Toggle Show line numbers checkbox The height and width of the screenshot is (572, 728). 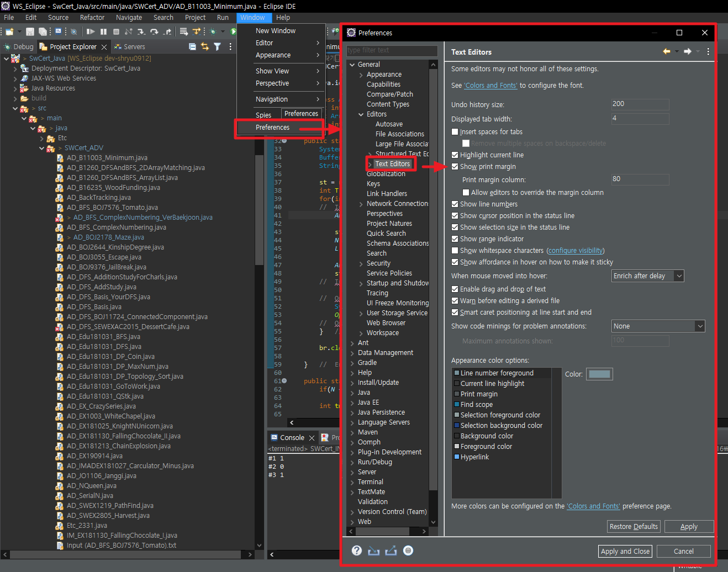click(455, 204)
